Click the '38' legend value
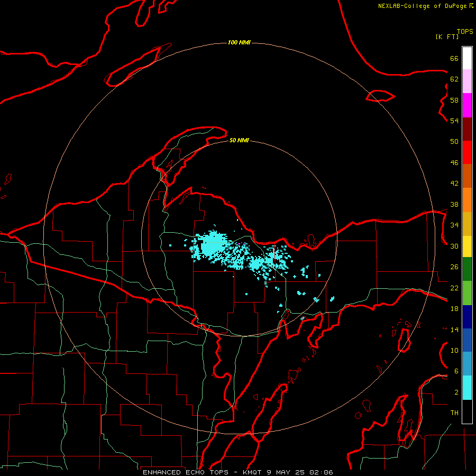The height and width of the screenshot is (476, 476). tap(454, 204)
